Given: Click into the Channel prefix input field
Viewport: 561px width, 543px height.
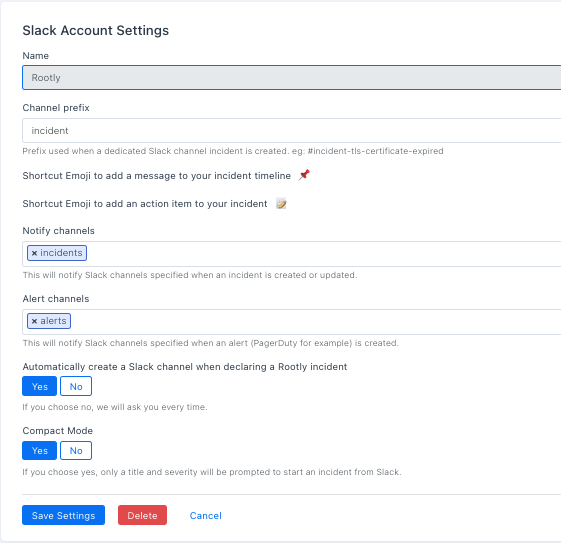Looking at the screenshot, I should 292,131.
